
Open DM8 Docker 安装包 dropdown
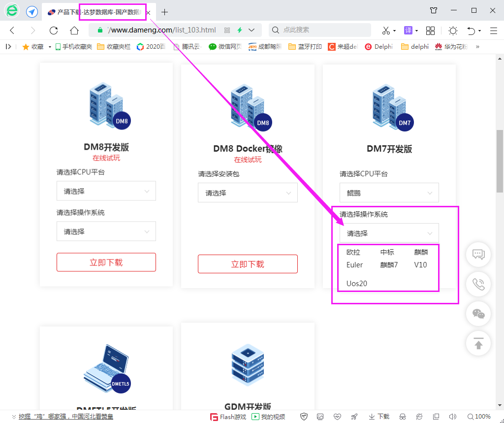click(x=248, y=193)
